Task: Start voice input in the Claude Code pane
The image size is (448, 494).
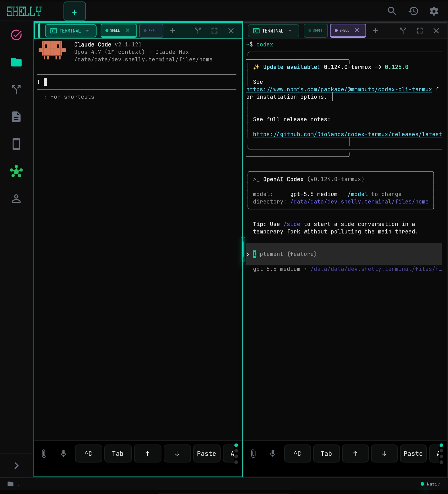Action: click(63, 453)
